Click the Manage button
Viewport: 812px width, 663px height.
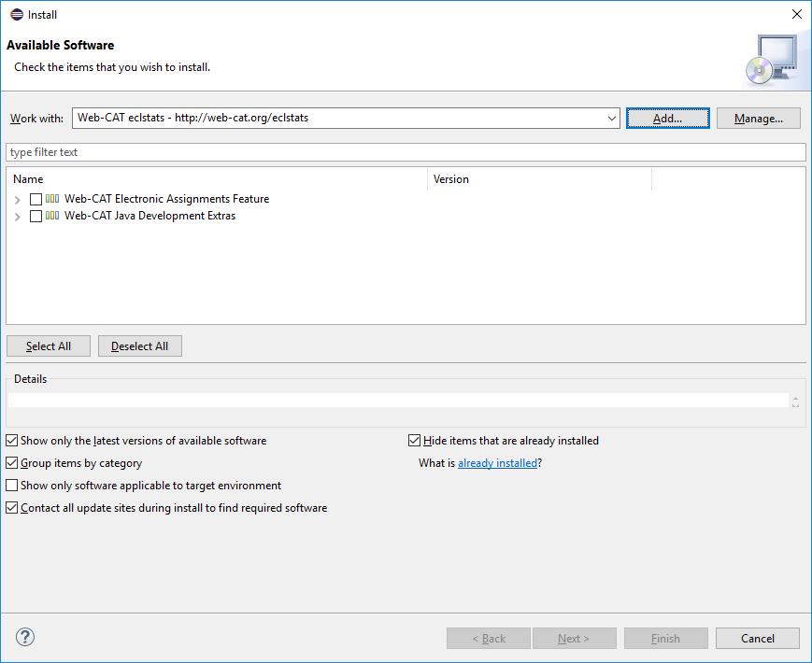[758, 118]
